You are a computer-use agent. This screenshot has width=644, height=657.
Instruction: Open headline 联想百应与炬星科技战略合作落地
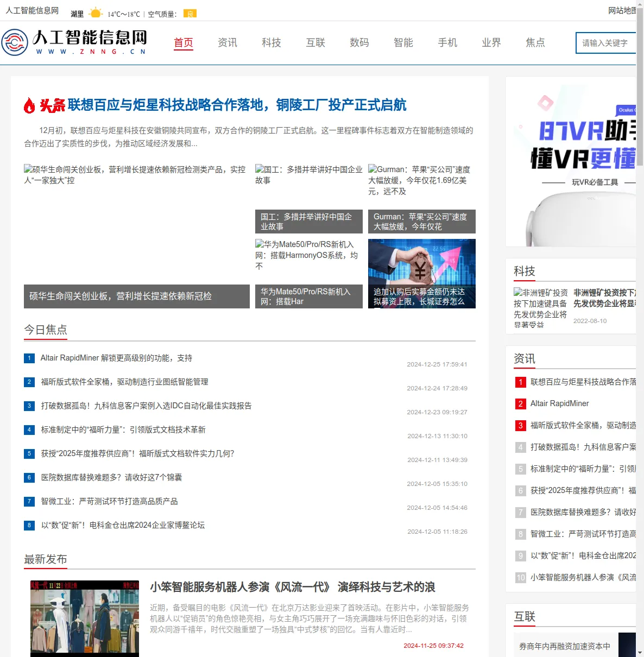(237, 105)
